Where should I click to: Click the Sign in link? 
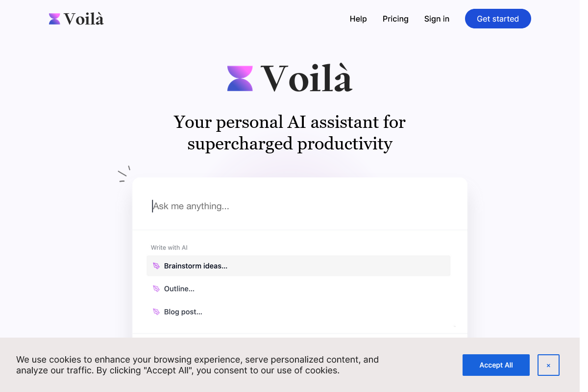point(437,19)
